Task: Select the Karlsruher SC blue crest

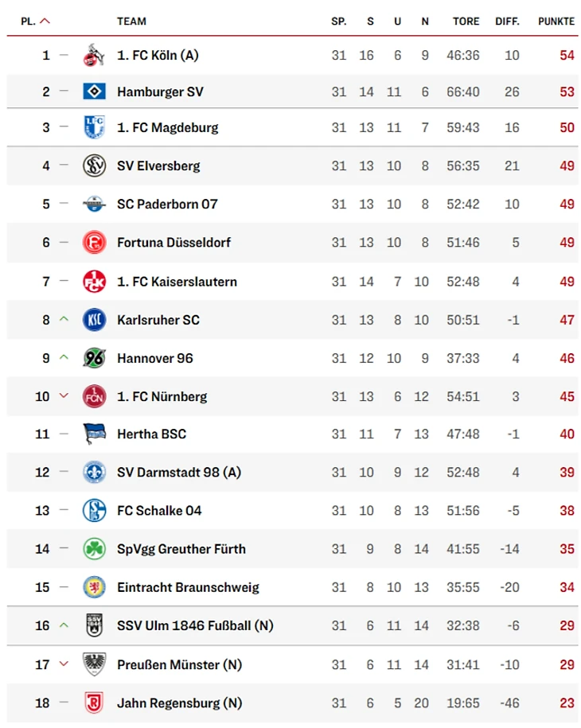Action: pos(94,320)
